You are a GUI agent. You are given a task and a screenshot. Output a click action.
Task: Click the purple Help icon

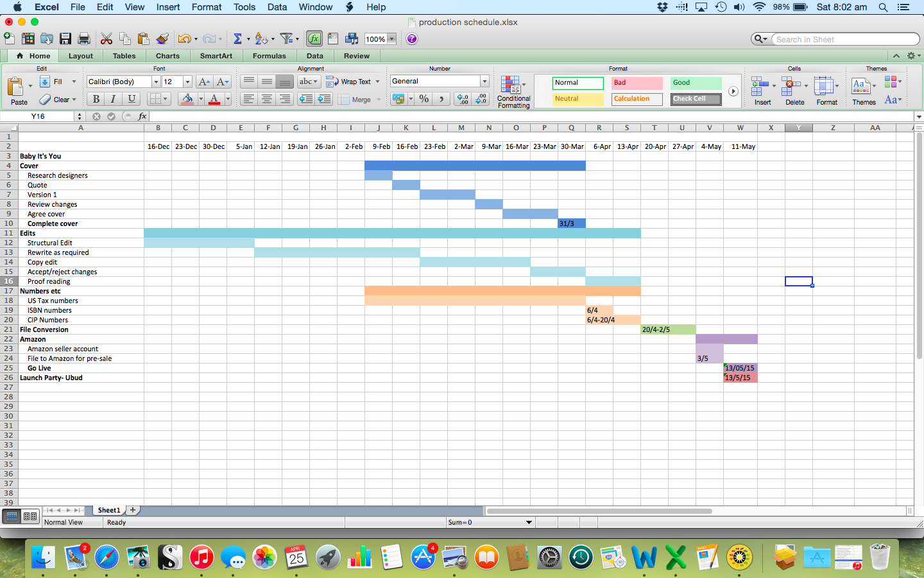[x=412, y=39]
